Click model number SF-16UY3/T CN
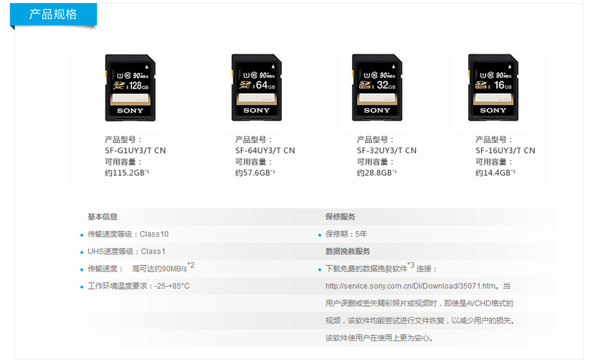This screenshot has height=364, width=595. coord(505,151)
